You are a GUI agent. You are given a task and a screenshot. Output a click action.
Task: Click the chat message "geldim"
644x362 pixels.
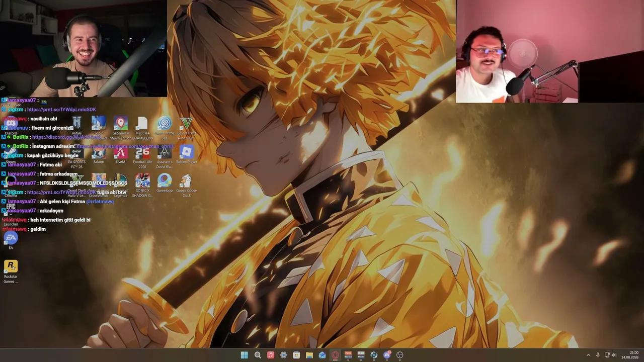pyautogui.click(x=38, y=229)
